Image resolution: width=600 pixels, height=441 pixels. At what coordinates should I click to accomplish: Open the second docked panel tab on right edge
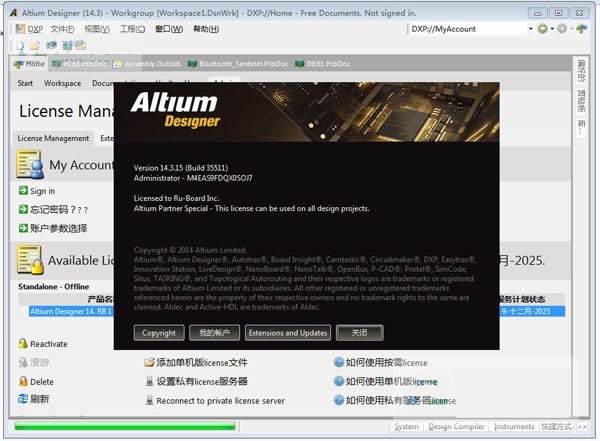click(581, 100)
